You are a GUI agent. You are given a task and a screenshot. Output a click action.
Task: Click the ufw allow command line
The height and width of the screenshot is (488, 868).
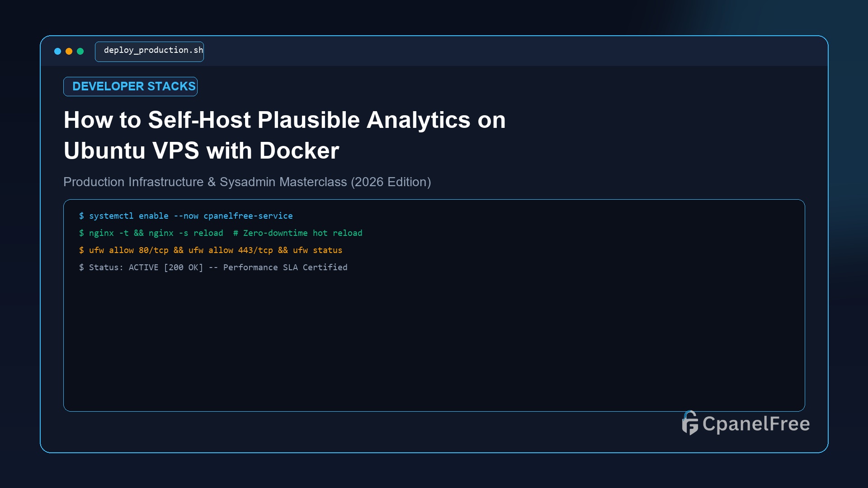[211, 250]
